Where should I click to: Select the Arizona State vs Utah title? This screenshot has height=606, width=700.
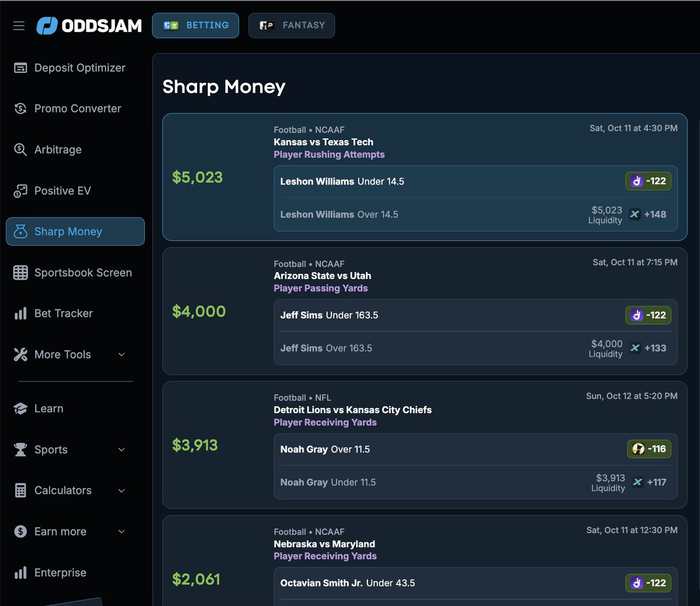322,276
